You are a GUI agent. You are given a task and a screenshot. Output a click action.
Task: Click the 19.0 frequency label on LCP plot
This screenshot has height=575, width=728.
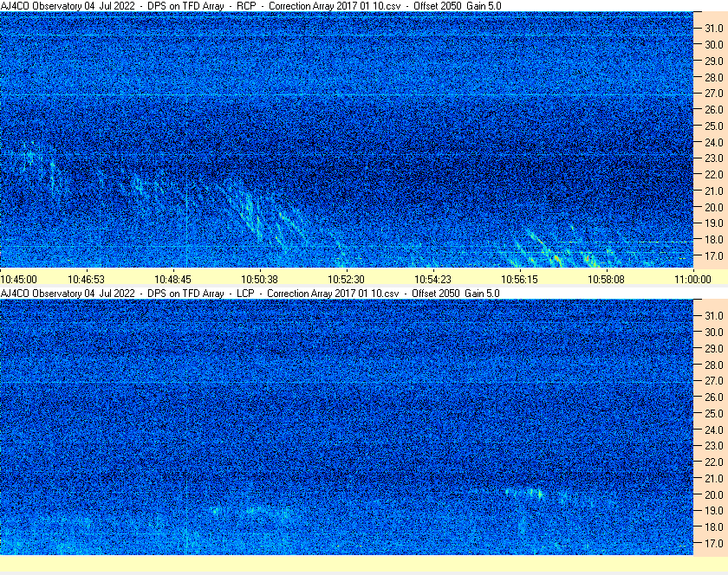point(714,511)
